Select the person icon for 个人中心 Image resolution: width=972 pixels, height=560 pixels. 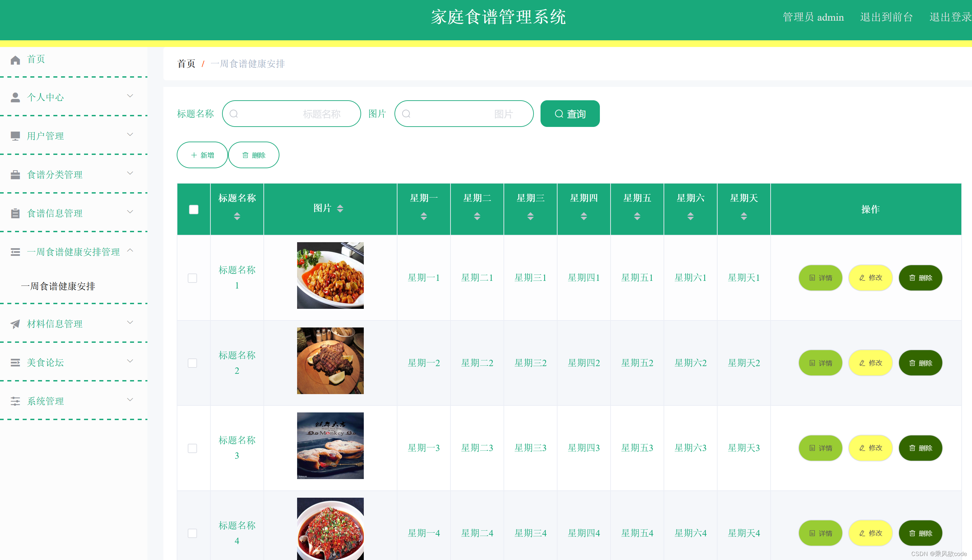tap(15, 97)
